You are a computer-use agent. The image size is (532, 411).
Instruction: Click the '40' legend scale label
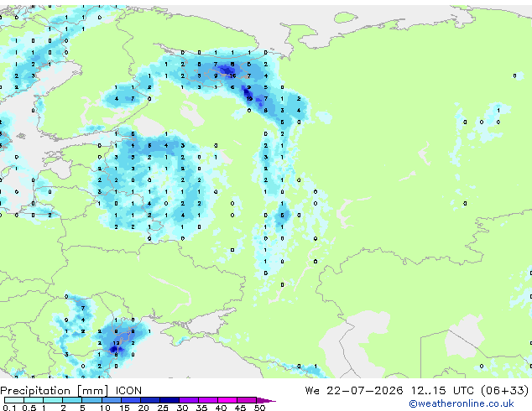coord(221,408)
